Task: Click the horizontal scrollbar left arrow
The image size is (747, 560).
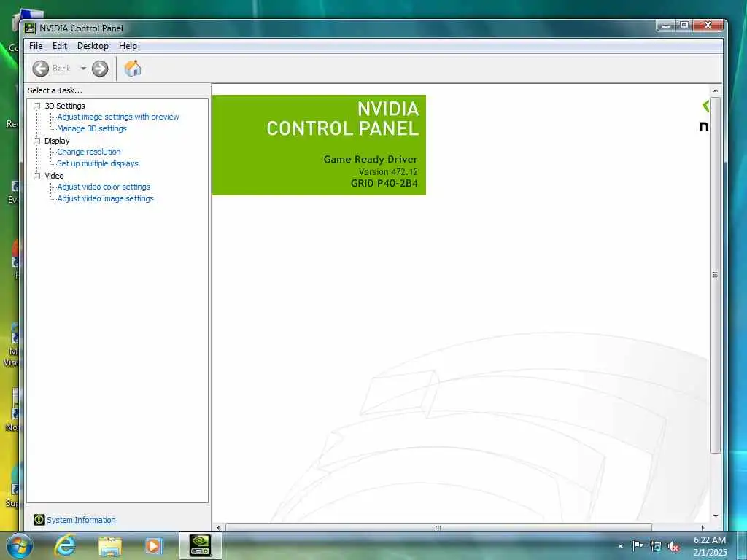Action: (218, 528)
